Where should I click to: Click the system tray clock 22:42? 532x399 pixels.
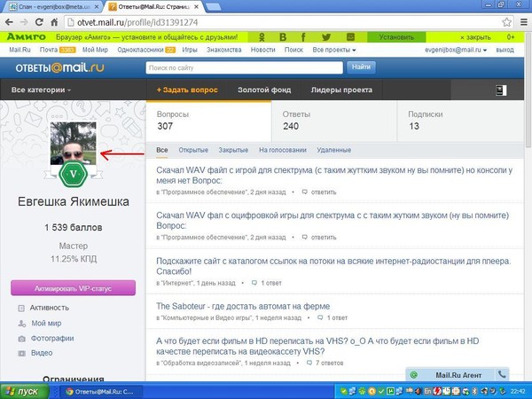click(518, 392)
